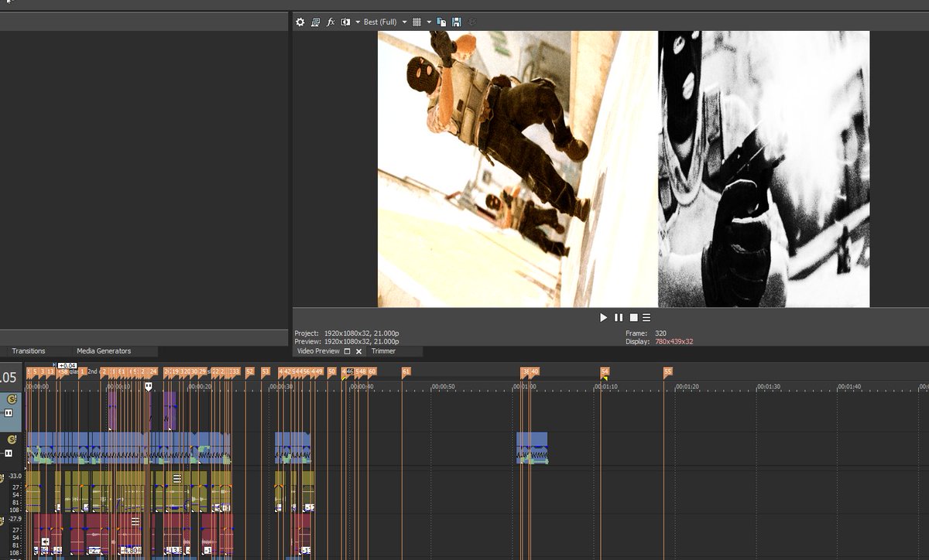Switch to Trimmer tab
The width and height of the screenshot is (929, 560).
point(383,351)
